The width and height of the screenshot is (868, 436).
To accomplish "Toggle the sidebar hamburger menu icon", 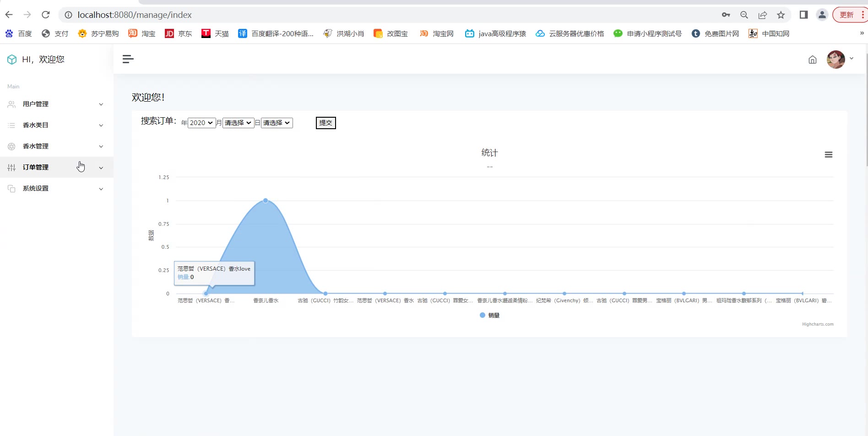I will click(x=128, y=59).
